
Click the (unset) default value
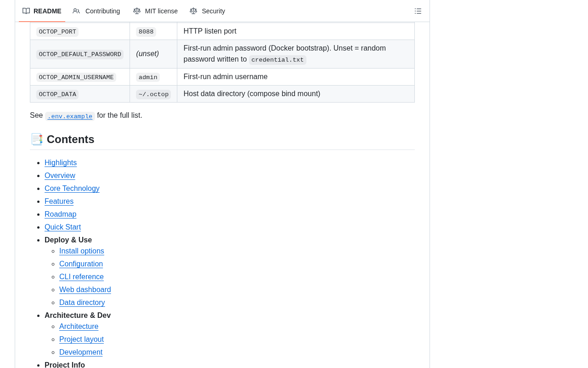147,54
